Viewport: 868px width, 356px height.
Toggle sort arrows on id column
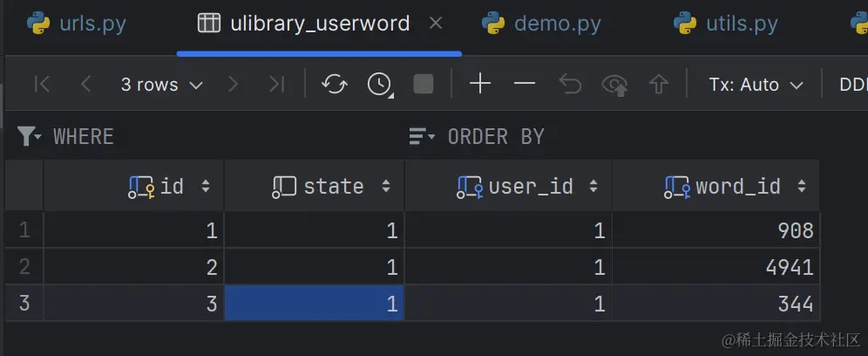point(206,187)
